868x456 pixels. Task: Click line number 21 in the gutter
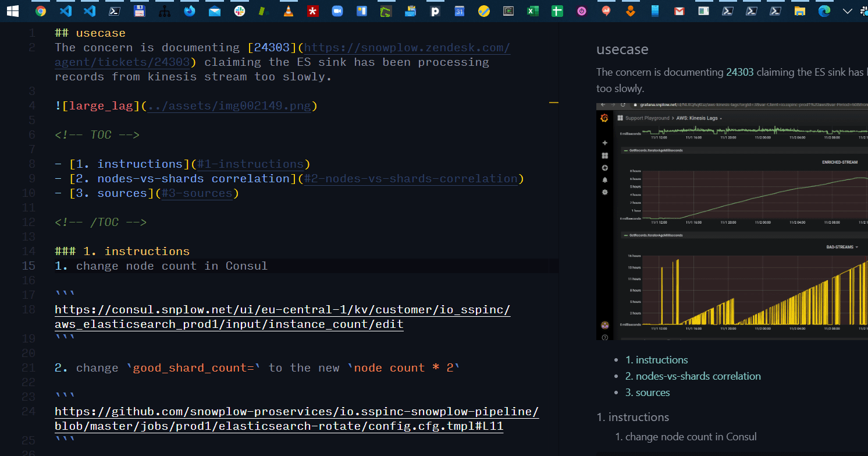pos(29,368)
